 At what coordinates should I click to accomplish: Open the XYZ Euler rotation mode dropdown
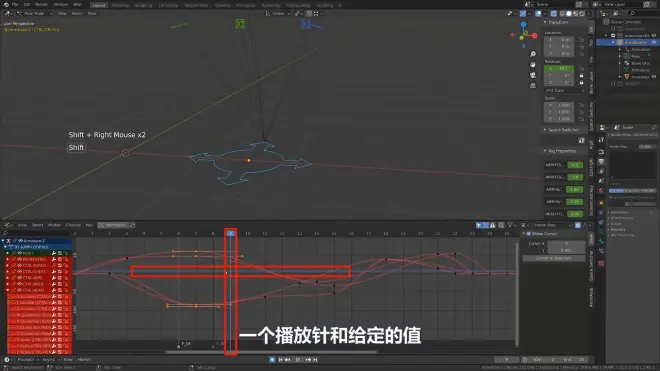[x=564, y=91]
